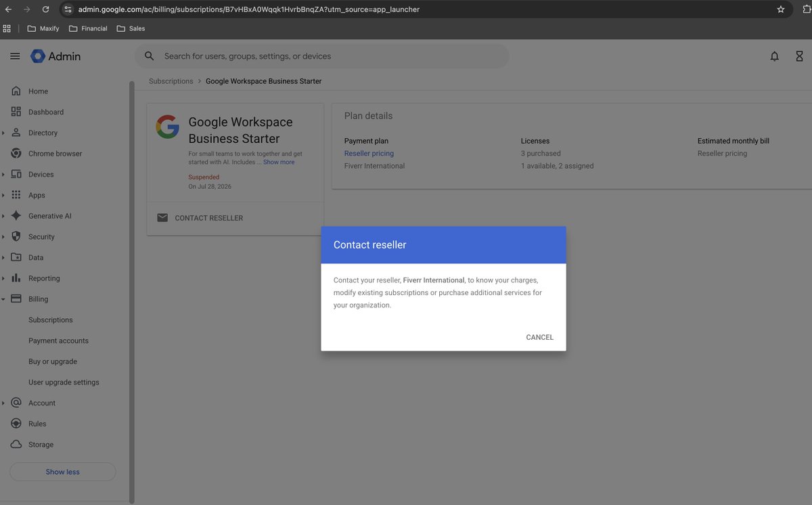Click the Rules steering wheel icon

(16, 424)
